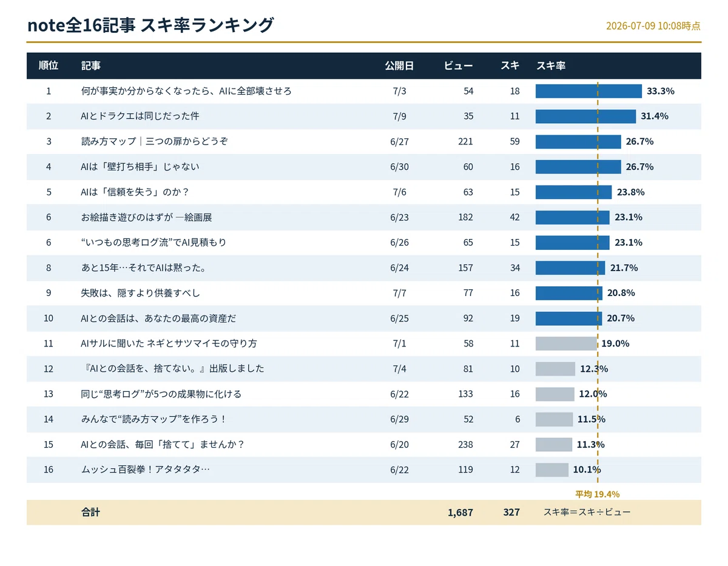Image resolution: width=728 pixels, height=566 pixels.
Task: Click the '平均 19.4%' average label
Action: (x=598, y=494)
